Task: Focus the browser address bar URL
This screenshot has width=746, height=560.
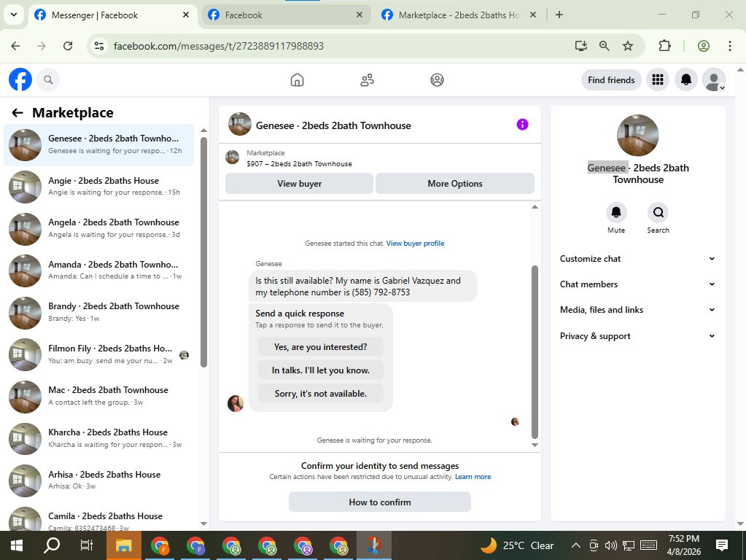Action: 218,46
